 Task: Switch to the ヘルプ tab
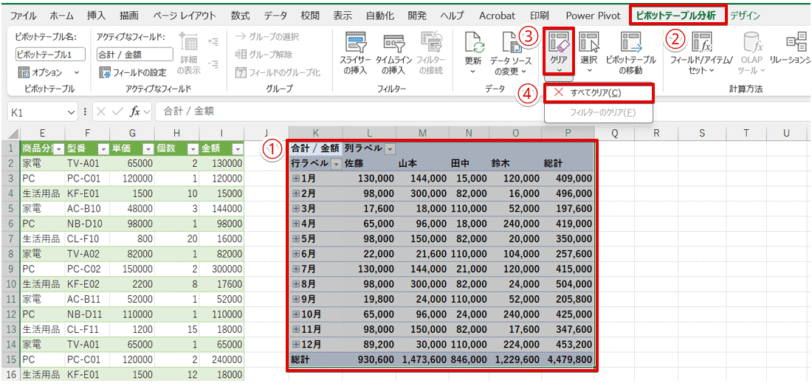(x=452, y=16)
